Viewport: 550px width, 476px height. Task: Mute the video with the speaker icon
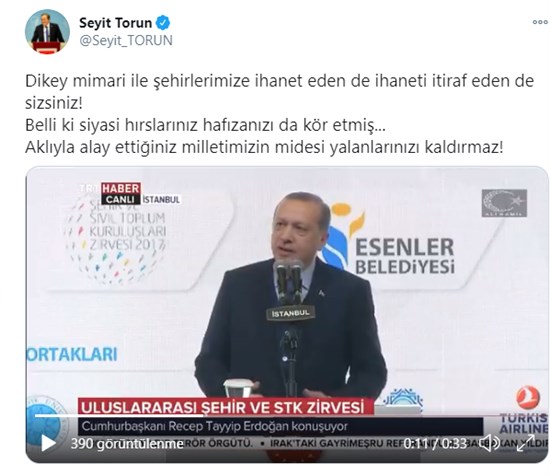click(x=490, y=444)
